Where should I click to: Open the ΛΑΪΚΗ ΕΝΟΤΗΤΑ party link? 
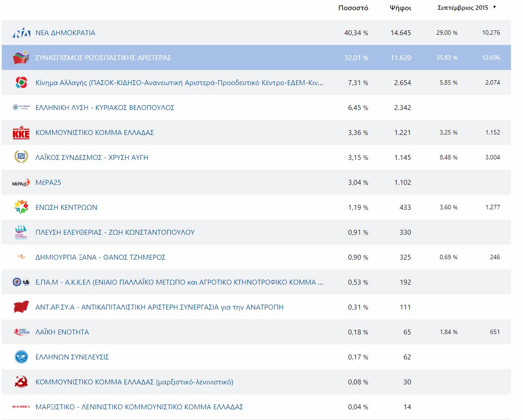(x=62, y=332)
